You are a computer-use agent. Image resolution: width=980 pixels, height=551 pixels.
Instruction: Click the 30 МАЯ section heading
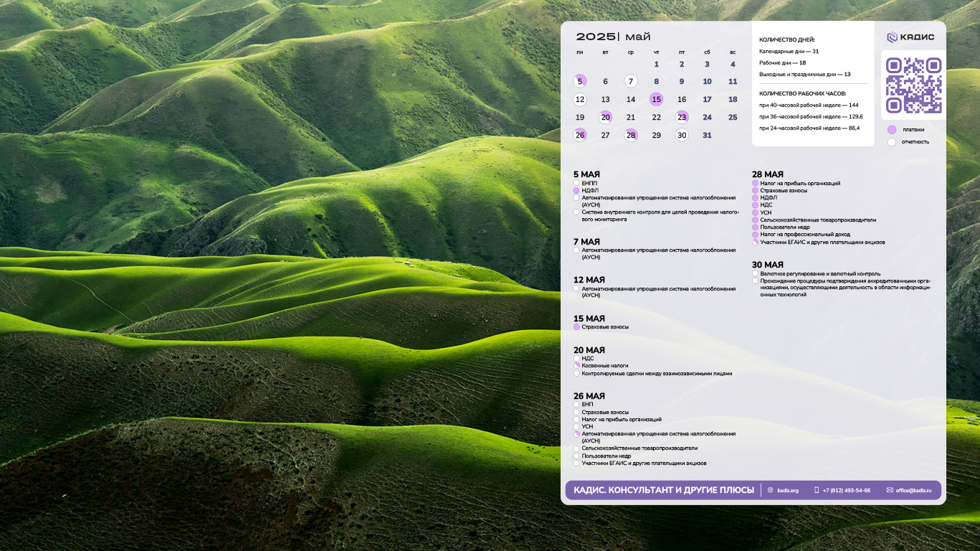click(768, 265)
